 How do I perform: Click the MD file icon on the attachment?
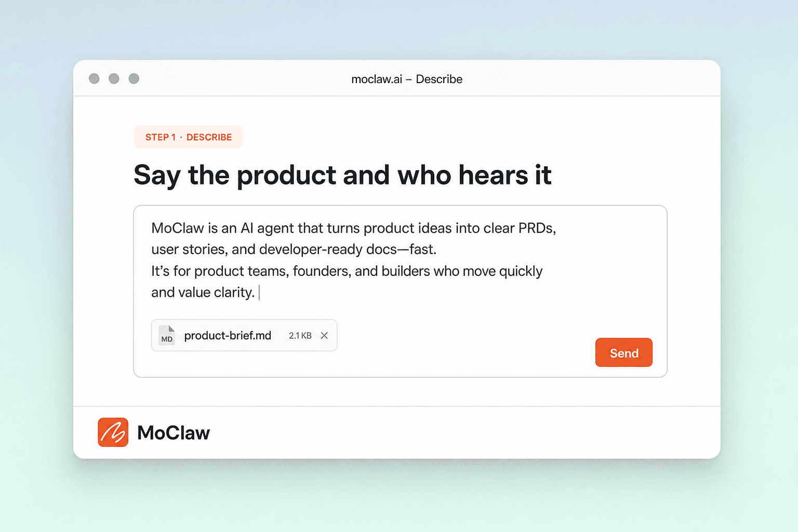167,336
